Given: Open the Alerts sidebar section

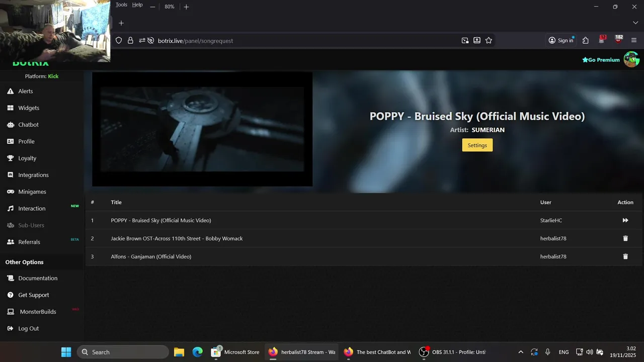Looking at the screenshot, I should tap(20, 91).
